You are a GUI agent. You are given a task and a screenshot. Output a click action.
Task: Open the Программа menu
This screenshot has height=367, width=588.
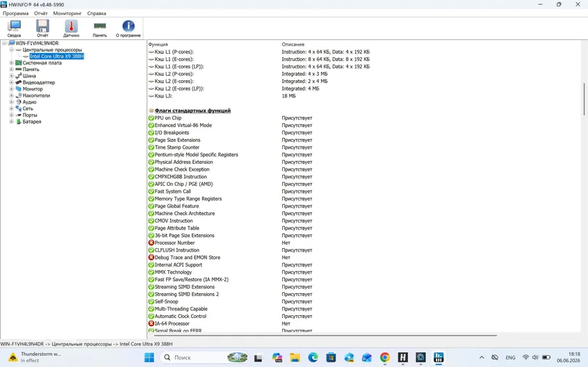pos(15,13)
